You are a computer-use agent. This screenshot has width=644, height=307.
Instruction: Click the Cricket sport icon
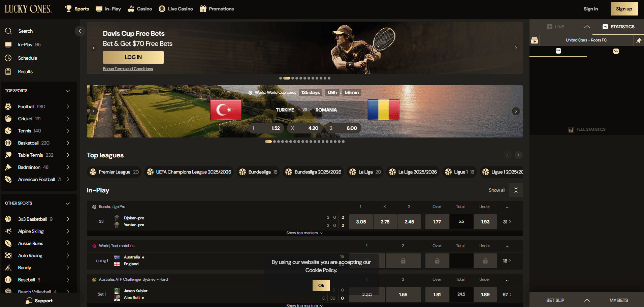coord(8,119)
